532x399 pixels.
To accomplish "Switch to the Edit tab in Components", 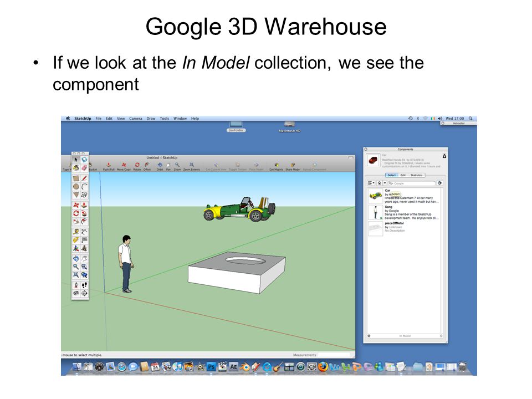I will (403, 175).
